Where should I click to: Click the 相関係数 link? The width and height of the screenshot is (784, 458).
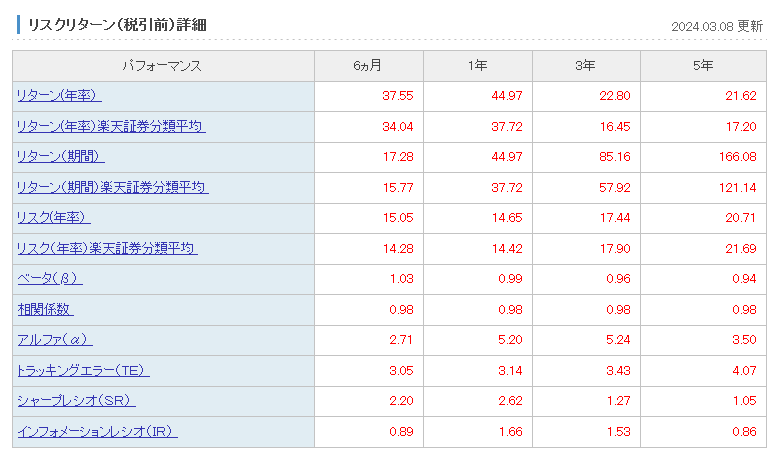point(45,310)
